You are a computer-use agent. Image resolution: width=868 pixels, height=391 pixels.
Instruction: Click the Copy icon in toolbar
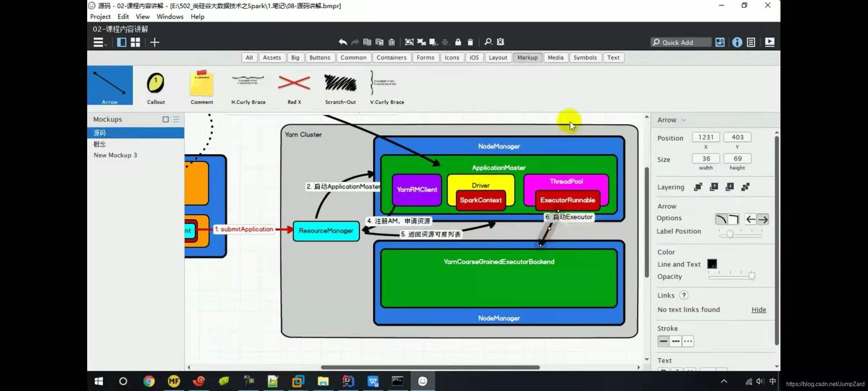click(379, 42)
